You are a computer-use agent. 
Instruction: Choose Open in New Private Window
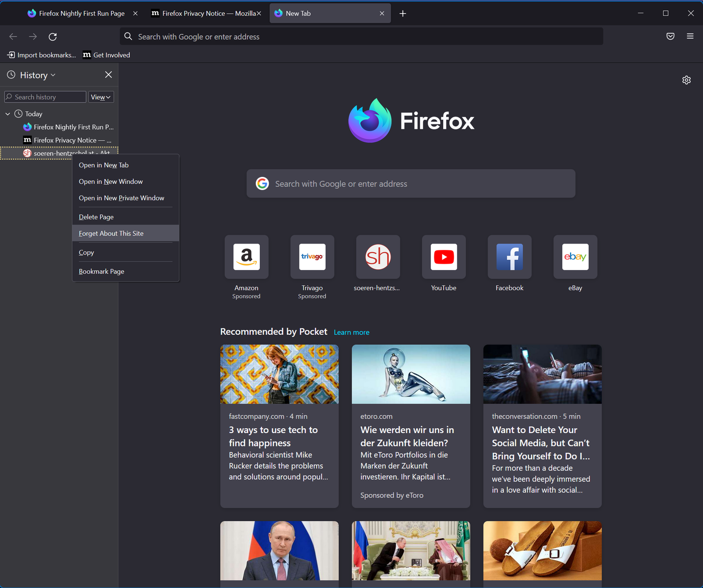(x=121, y=198)
